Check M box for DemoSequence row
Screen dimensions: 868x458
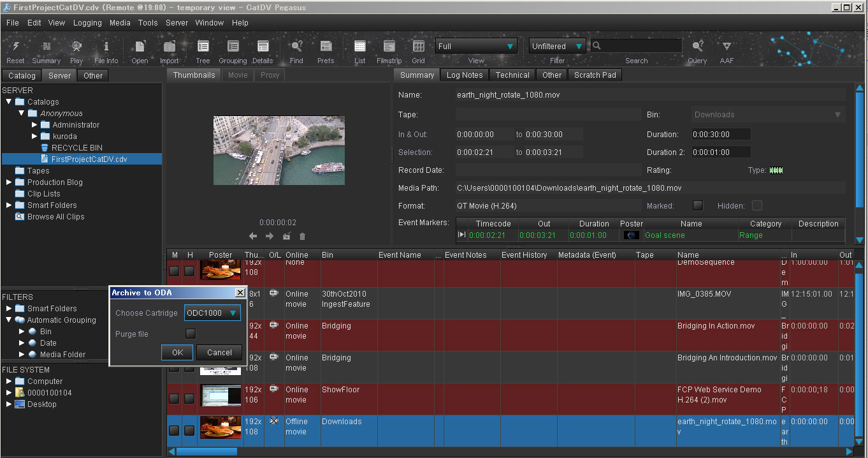[x=174, y=271]
